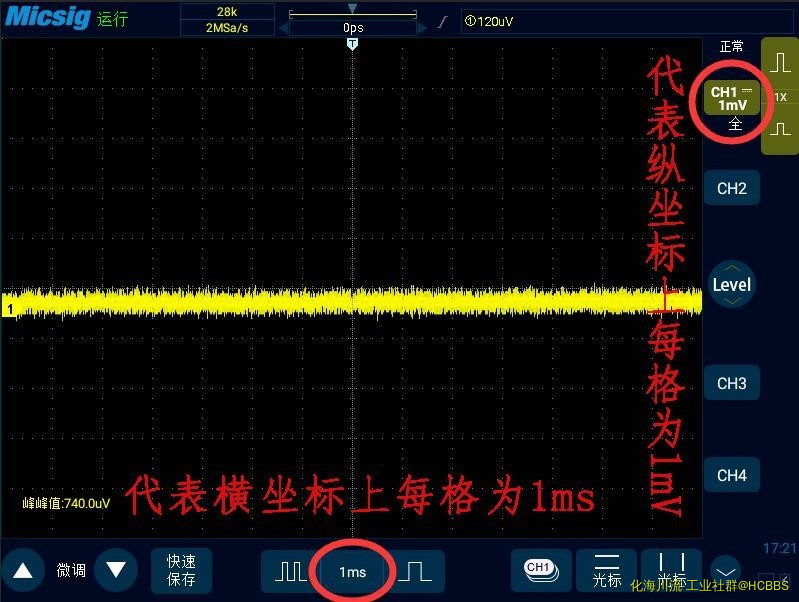The width and height of the screenshot is (799, 602).
Task: Tap the 2MSa/s sample rate readout
Action: (x=227, y=28)
